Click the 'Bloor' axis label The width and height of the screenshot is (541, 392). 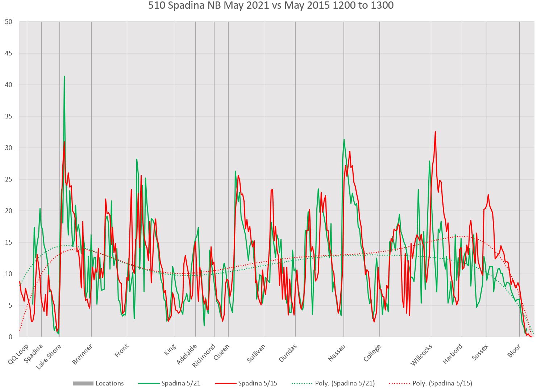[514, 351]
